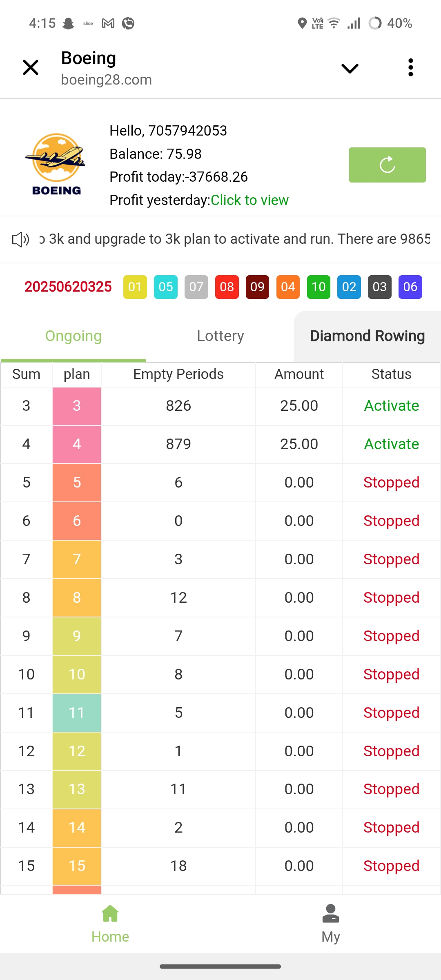
Task: Tap the yellow 01 number ball
Action: click(135, 287)
